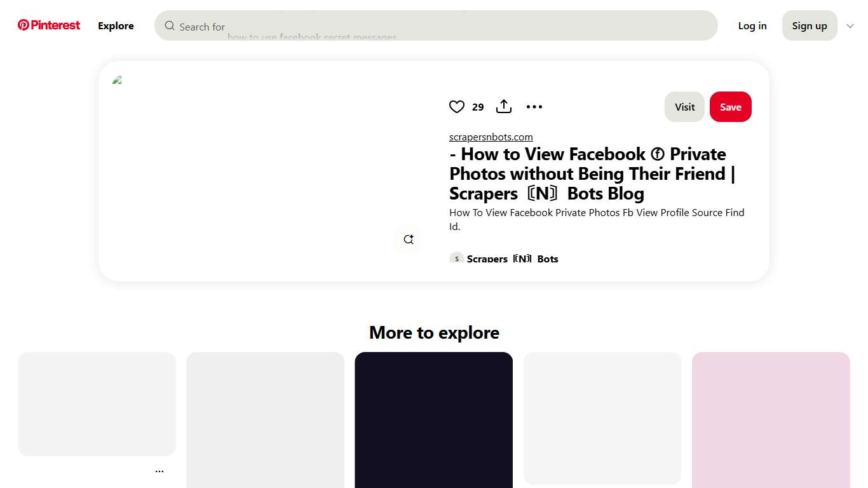Open the scrapersnbots.com link

click(491, 137)
